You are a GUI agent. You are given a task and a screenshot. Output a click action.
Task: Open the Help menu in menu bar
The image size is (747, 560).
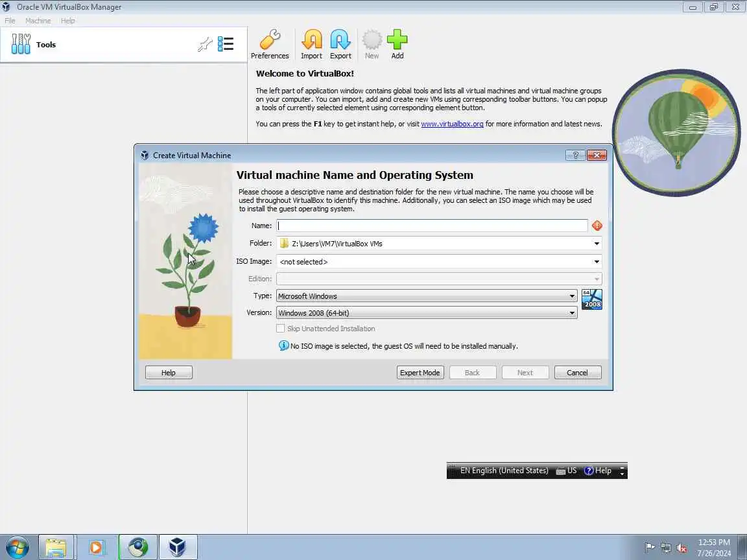(x=67, y=21)
